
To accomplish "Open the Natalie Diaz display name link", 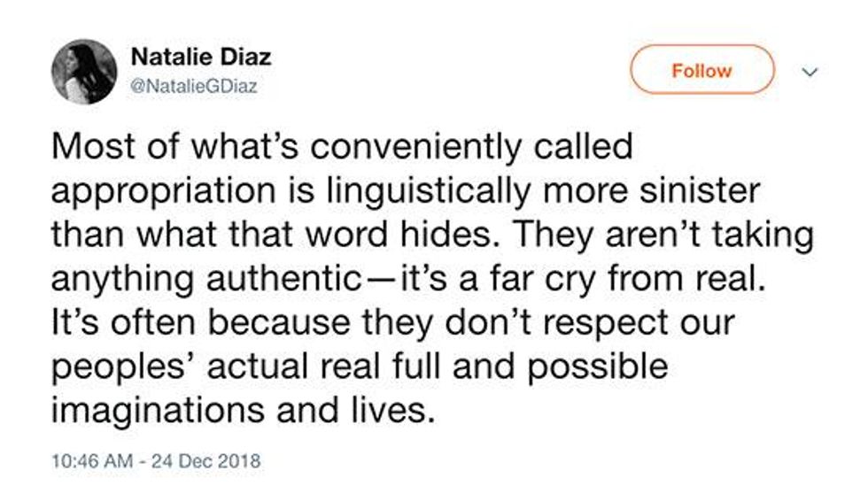I will click(x=200, y=58).
